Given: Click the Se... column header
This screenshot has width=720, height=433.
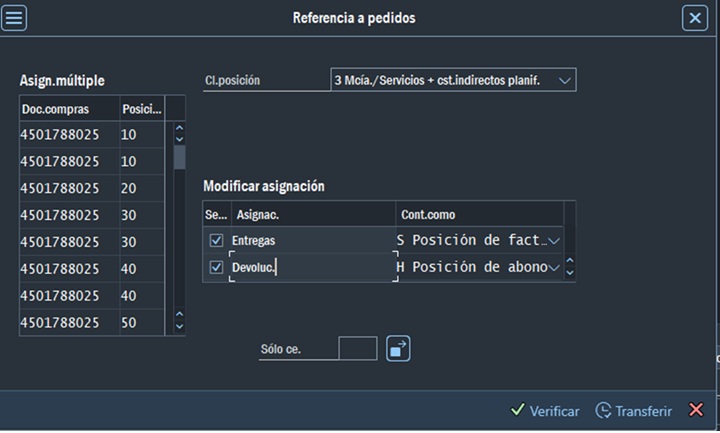Looking at the screenshot, I should pyautogui.click(x=217, y=214).
